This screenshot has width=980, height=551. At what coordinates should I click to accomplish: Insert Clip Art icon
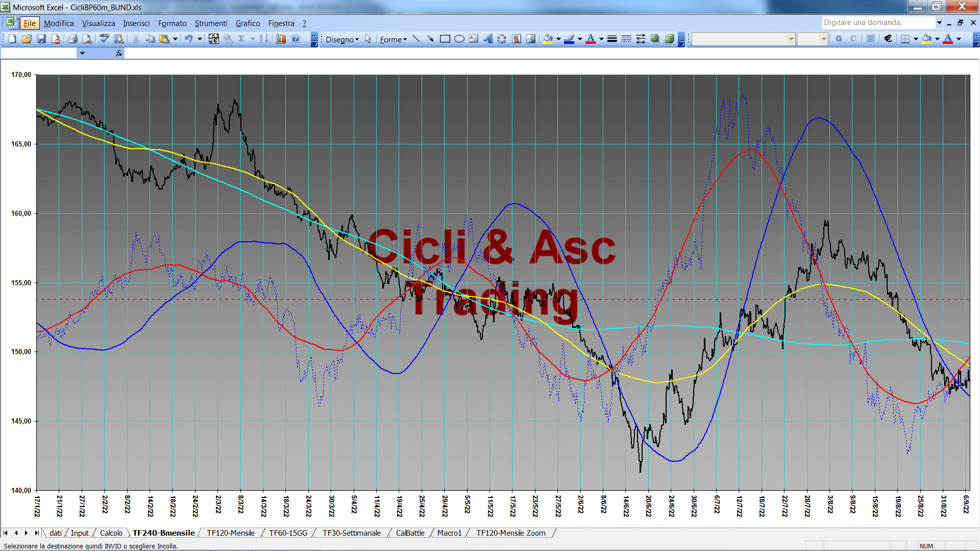[516, 39]
